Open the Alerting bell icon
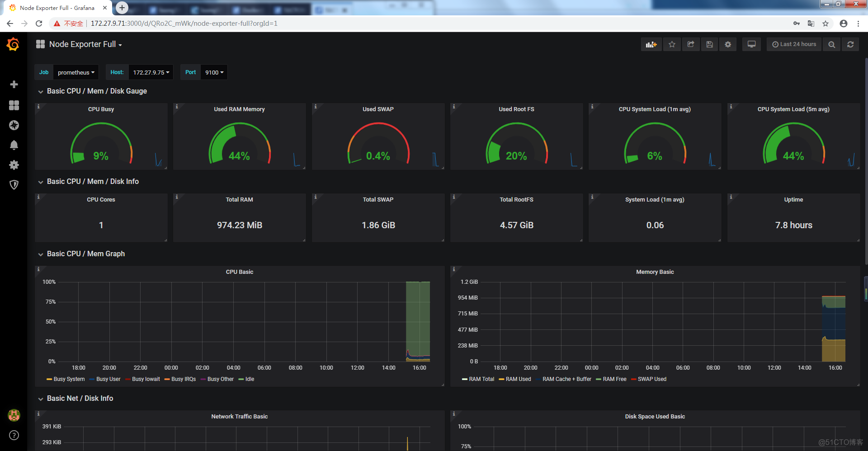This screenshot has width=868, height=451. [x=14, y=145]
